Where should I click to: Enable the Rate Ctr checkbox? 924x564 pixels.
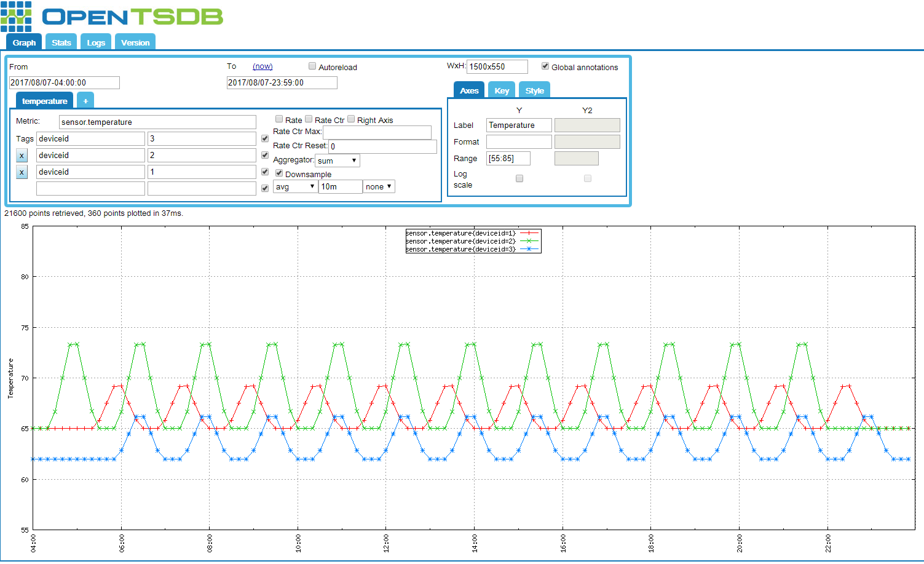pyautogui.click(x=309, y=119)
